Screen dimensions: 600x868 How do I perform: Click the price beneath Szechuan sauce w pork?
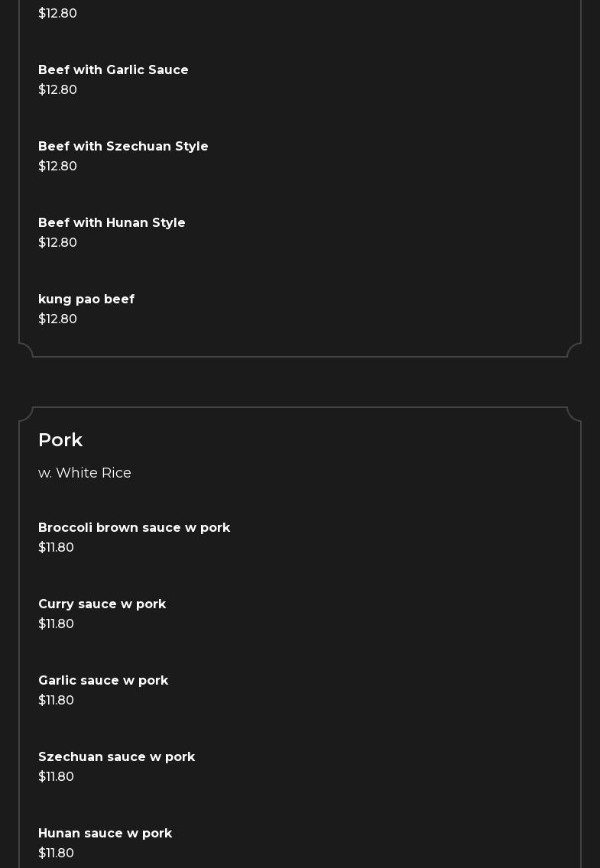pyautogui.click(x=56, y=776)
